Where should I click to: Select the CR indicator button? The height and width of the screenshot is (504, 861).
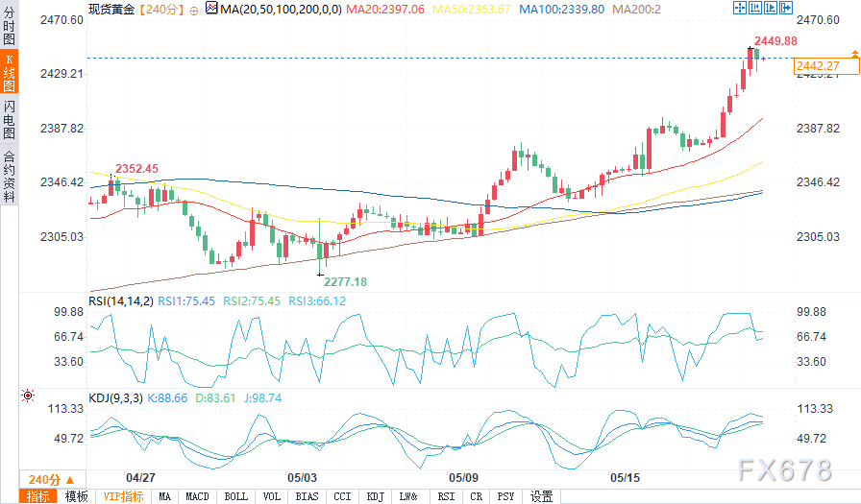[476, 496]
